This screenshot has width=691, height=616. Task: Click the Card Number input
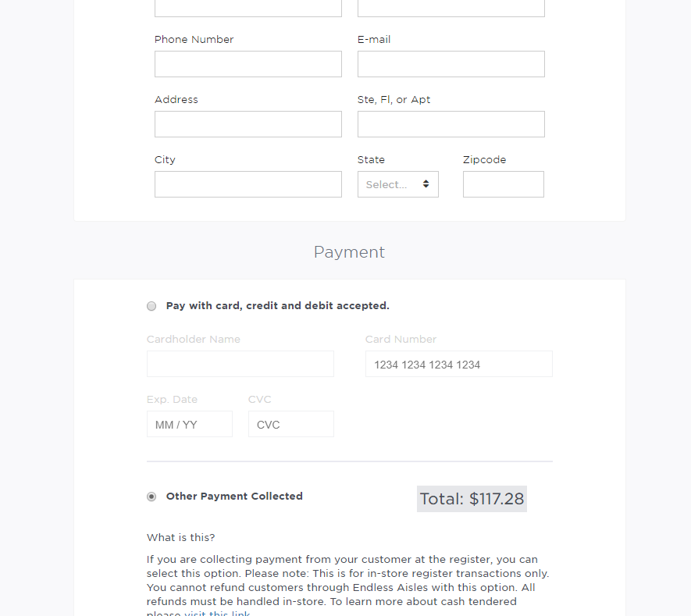coord(458,364)
